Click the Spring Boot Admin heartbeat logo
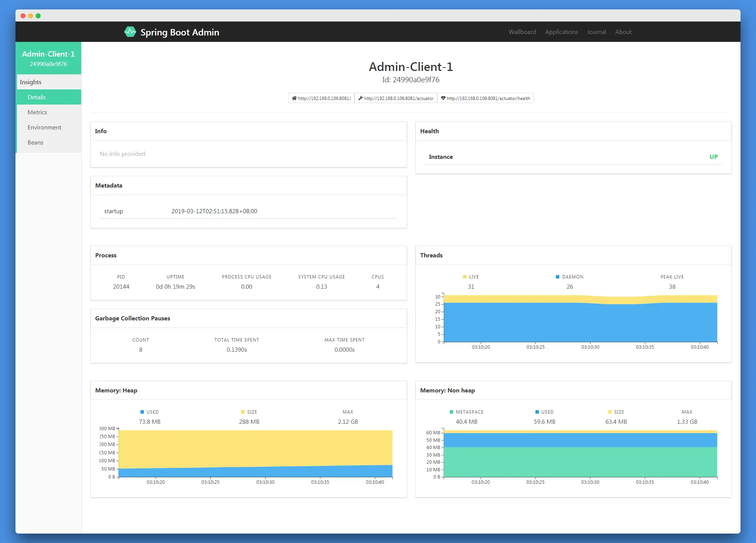 click(130, 32)
